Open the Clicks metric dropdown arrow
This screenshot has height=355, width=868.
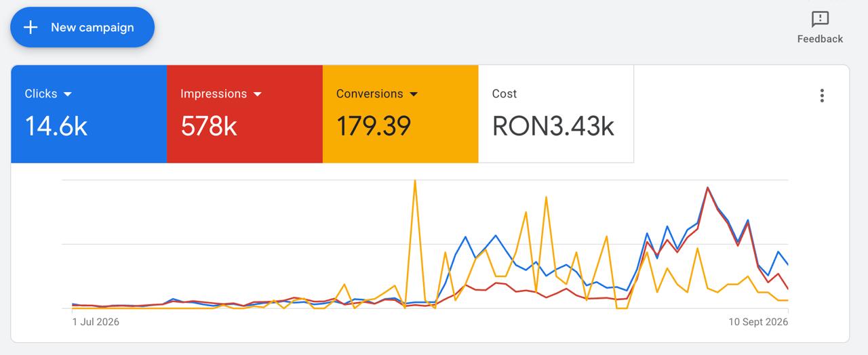[x=67, y=94]
